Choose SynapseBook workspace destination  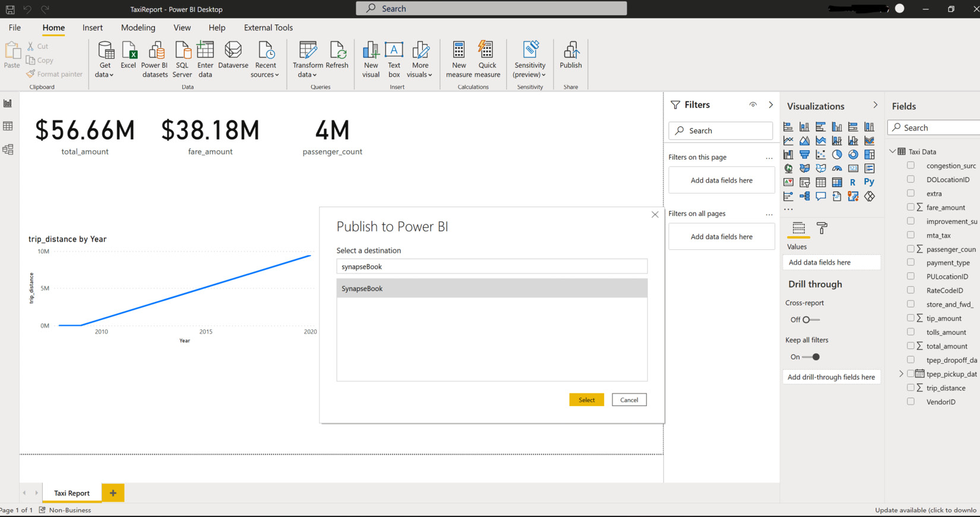pyautogui.click(x=492, y=288)
